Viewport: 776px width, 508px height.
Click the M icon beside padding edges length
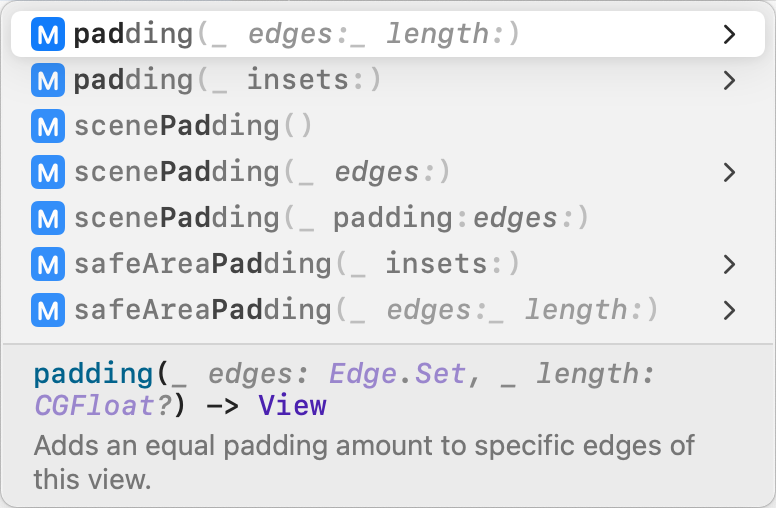click(x=48, y=35)
